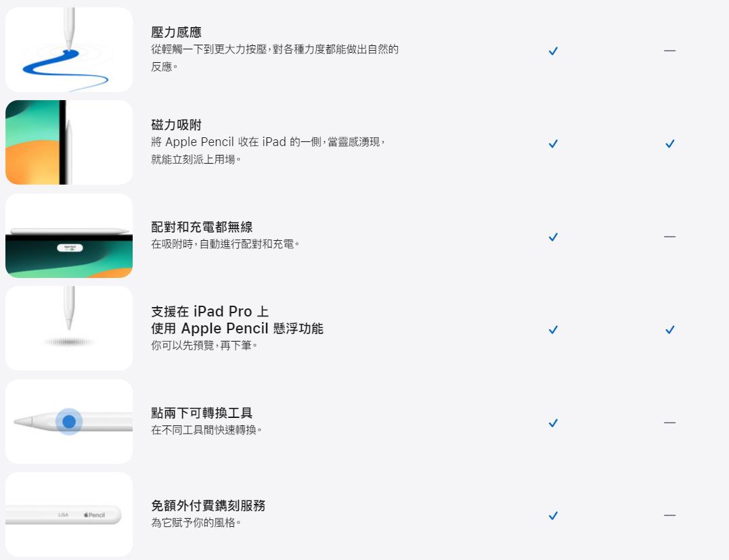
Task: Click the dash icon in 免額外付費鐫刻服務 row
Action: pos(669,515)
